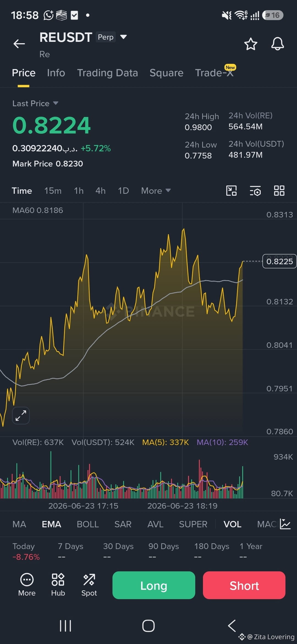Select the Price tab
The height and width of the screenshot is (644, 297).
(24, 73)
